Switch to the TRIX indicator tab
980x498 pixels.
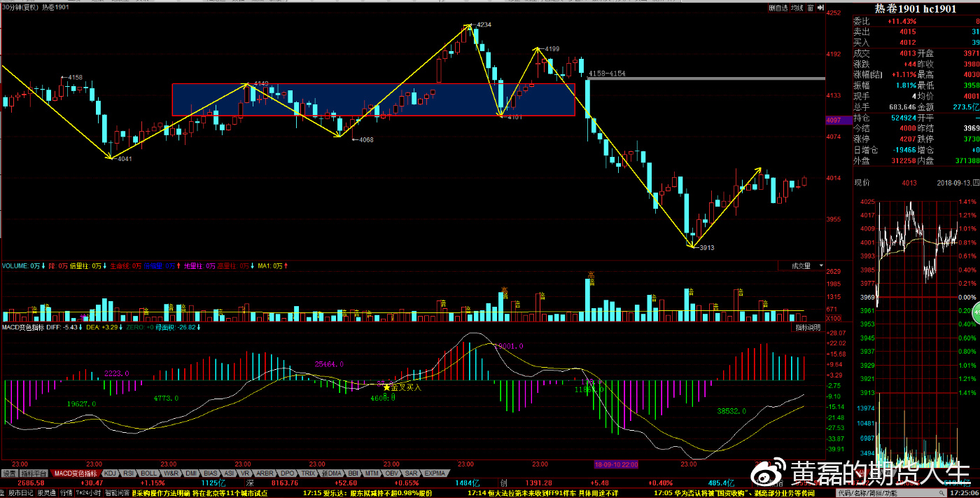pyautogui.click(x=308, y=473)
